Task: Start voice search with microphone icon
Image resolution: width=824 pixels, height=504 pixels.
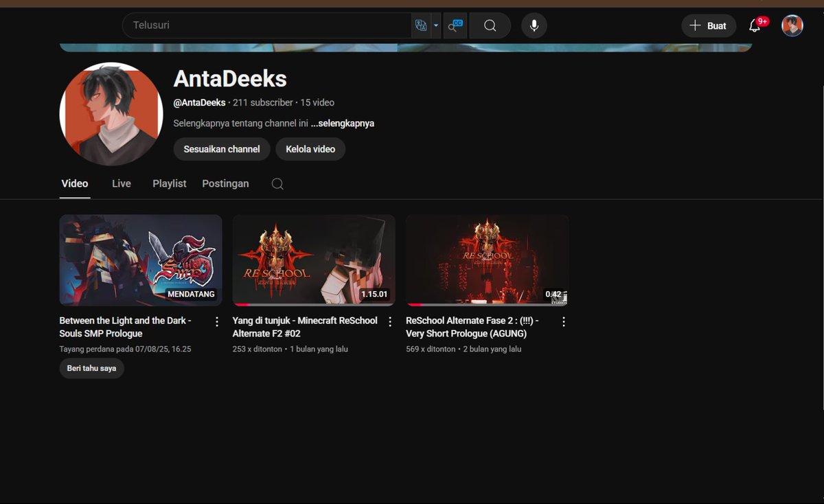Action: click(x=534, y=25)
